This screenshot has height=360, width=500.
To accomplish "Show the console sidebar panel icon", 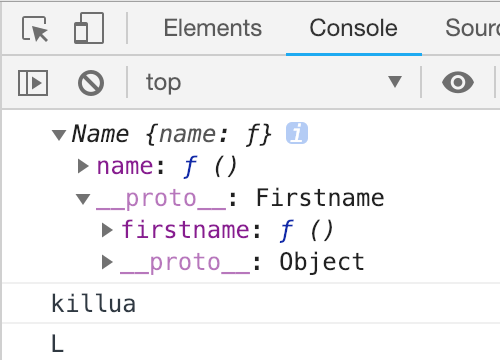I will pyautogui.click(x=33, y=83).
